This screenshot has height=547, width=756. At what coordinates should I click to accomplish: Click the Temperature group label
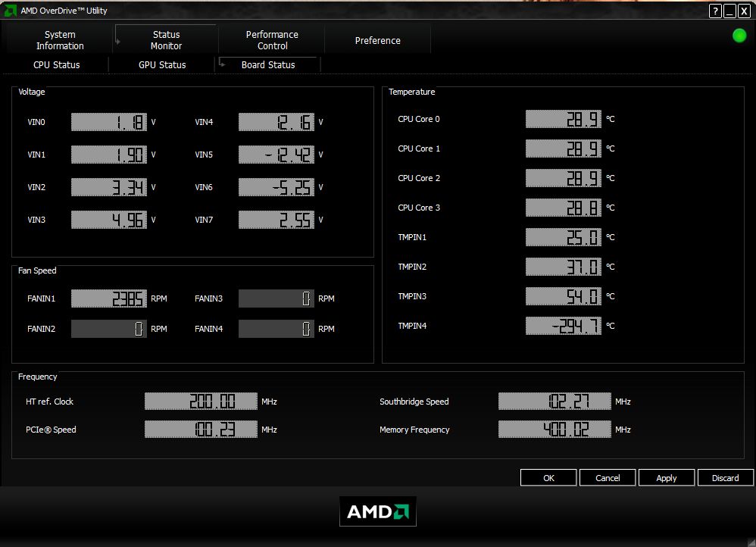412,92
